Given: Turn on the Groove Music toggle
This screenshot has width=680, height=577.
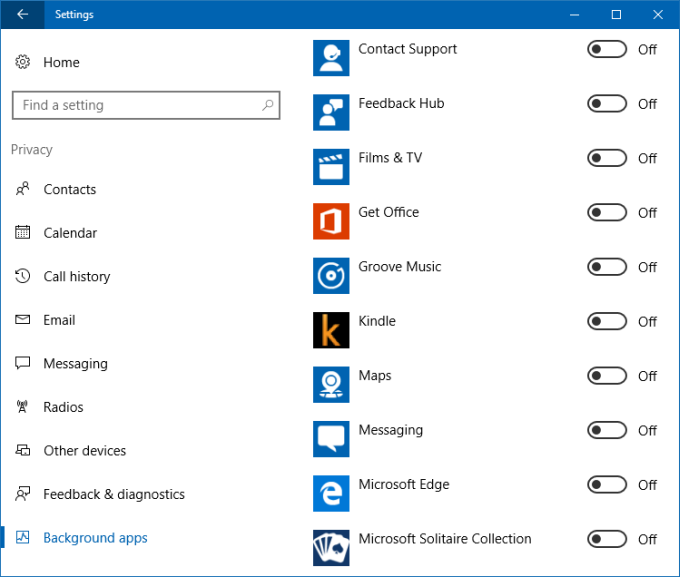Looking at the screenshot, I should coord(607,267).
